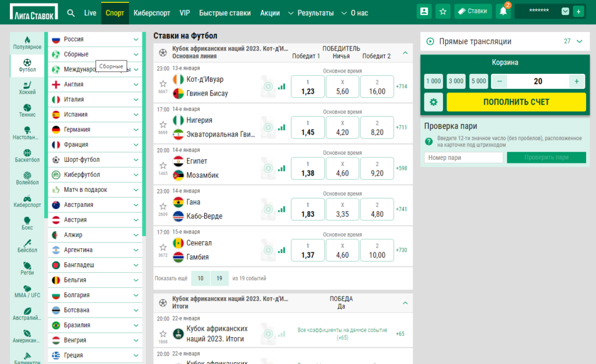Select Футбол sport icon
This screenshot has width=596, height=364.
[x=27, y=65]
